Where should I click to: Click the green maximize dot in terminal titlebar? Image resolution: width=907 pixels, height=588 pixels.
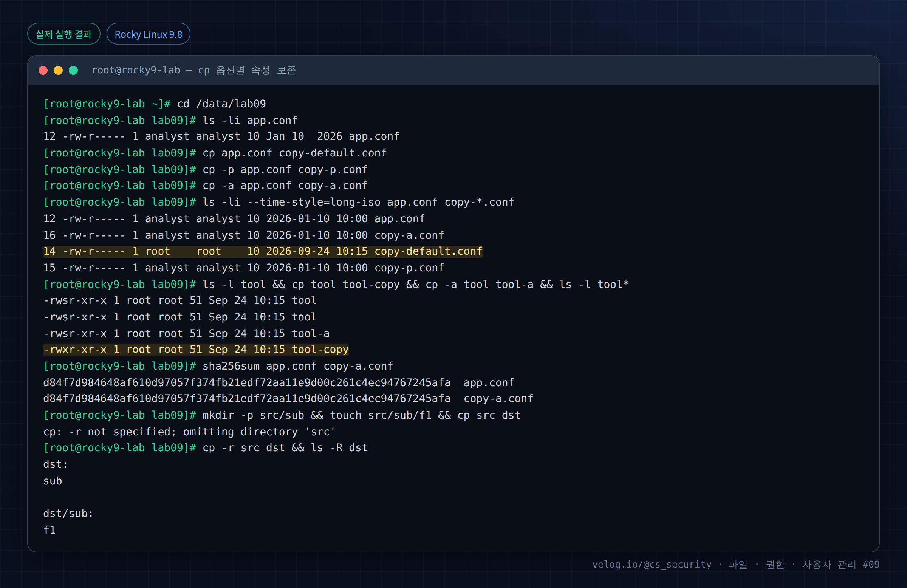(74, 71)
